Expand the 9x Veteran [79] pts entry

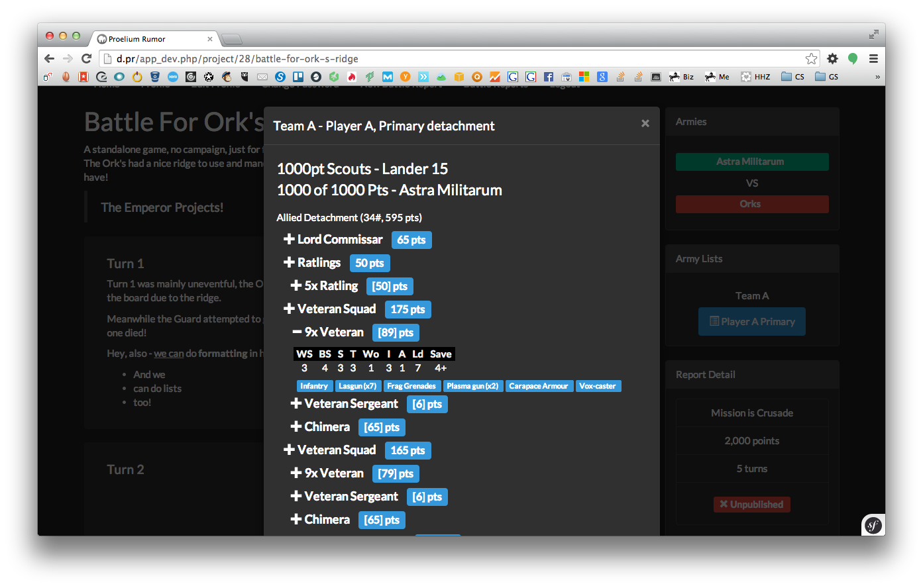296,473
